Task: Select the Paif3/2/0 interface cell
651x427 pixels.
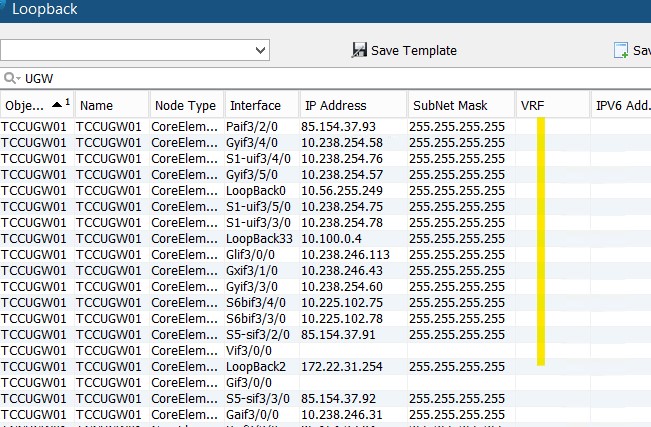Action: [251, 126]
